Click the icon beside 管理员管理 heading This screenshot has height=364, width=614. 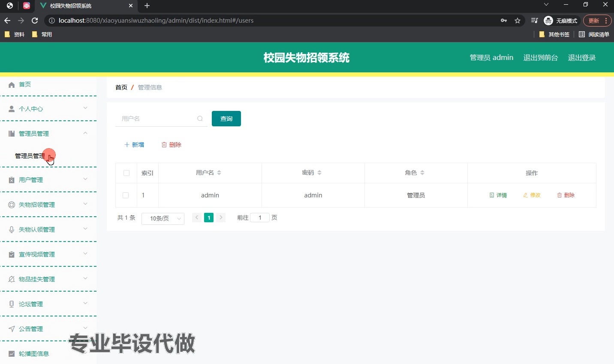12,134
